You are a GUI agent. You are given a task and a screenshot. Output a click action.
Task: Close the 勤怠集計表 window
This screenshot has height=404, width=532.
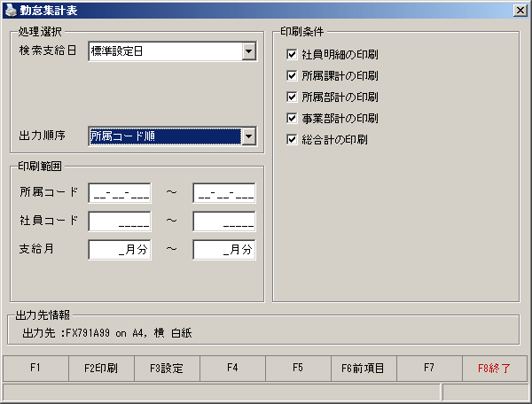point(520,11)
